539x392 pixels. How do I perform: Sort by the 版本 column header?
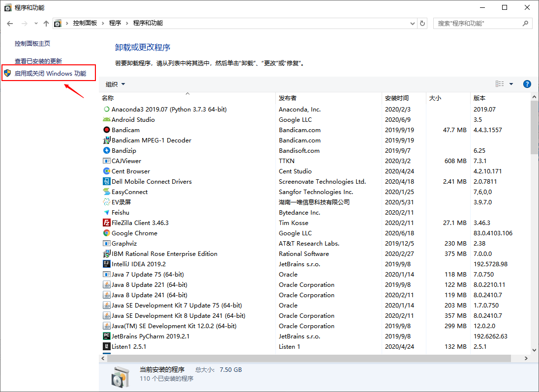[500, 98]
